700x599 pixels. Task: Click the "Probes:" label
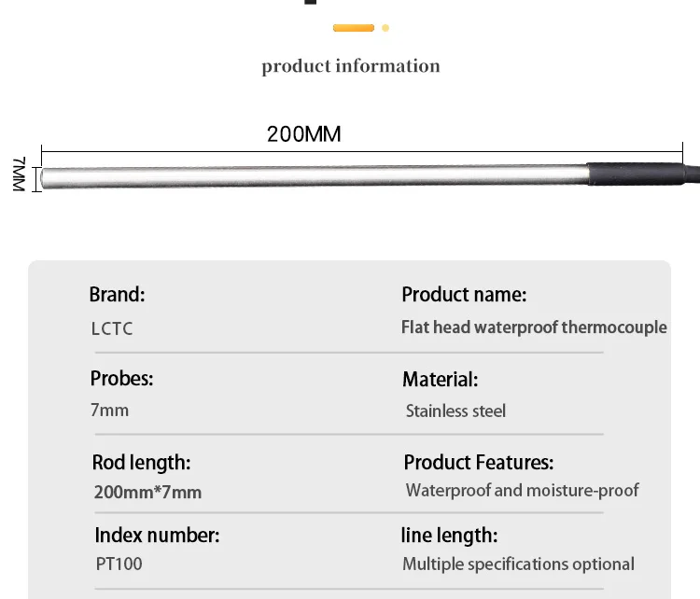click(x=121, y=379)
